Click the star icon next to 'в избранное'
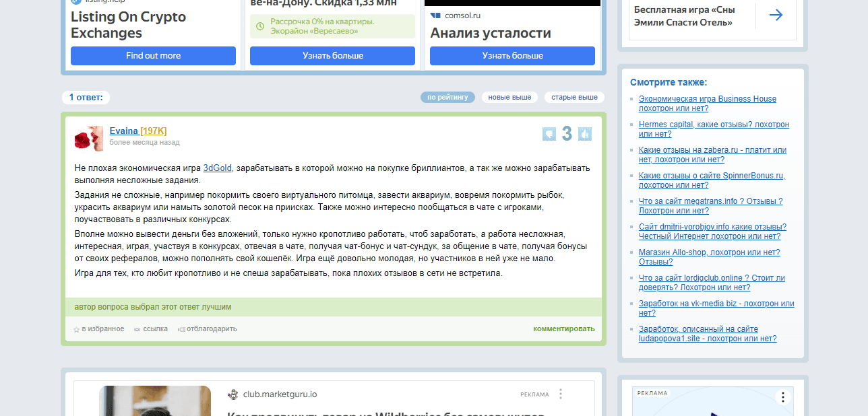The width and height of the screenshot is (868, 416). (76, 329)
